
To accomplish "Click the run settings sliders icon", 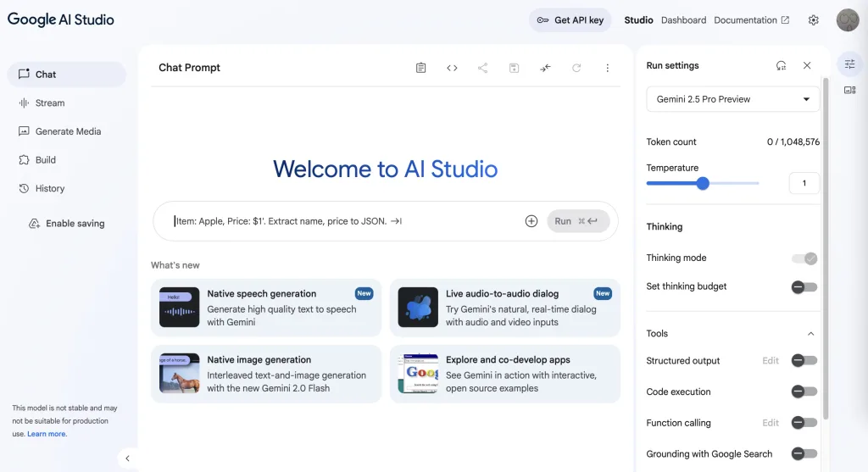I will [849, 64].
